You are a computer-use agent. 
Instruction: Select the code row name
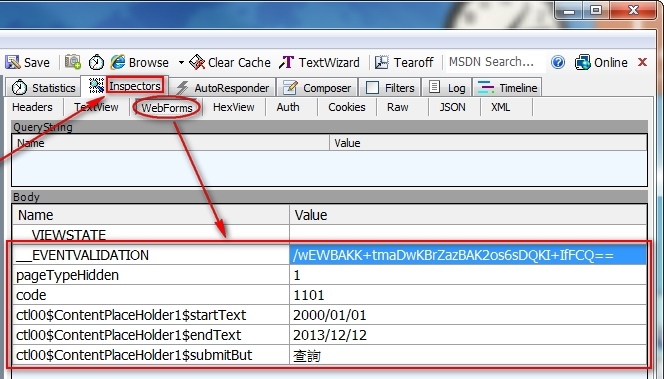[x=151, y=295]
